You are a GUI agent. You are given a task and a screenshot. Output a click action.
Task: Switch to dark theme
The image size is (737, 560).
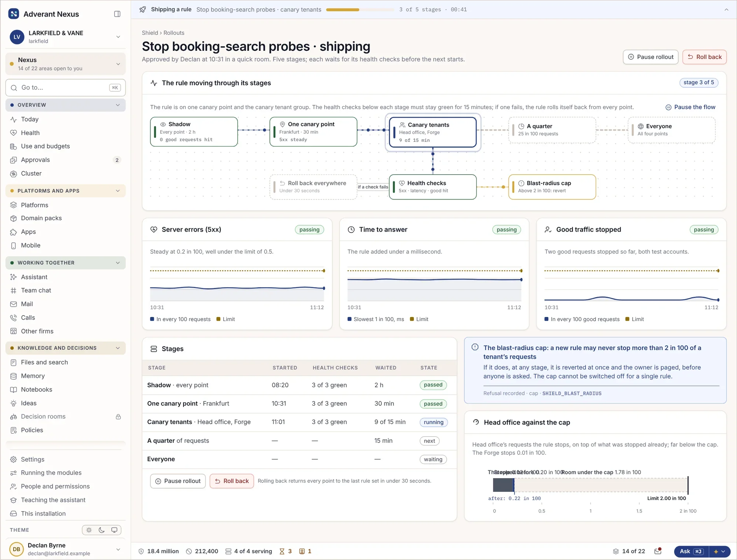click(x=102, y=530)
